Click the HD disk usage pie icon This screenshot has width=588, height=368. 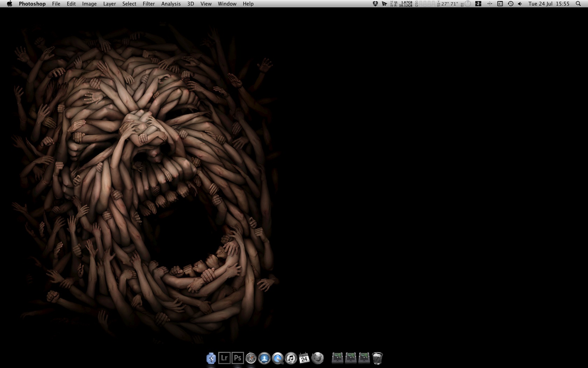(x=466, y=4)
